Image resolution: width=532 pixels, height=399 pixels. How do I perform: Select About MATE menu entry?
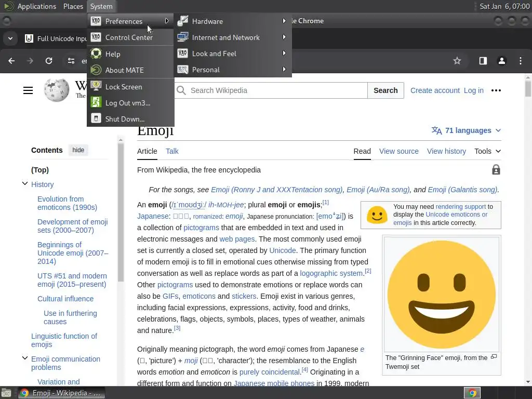pyautogui.click(x=130, y=70)
